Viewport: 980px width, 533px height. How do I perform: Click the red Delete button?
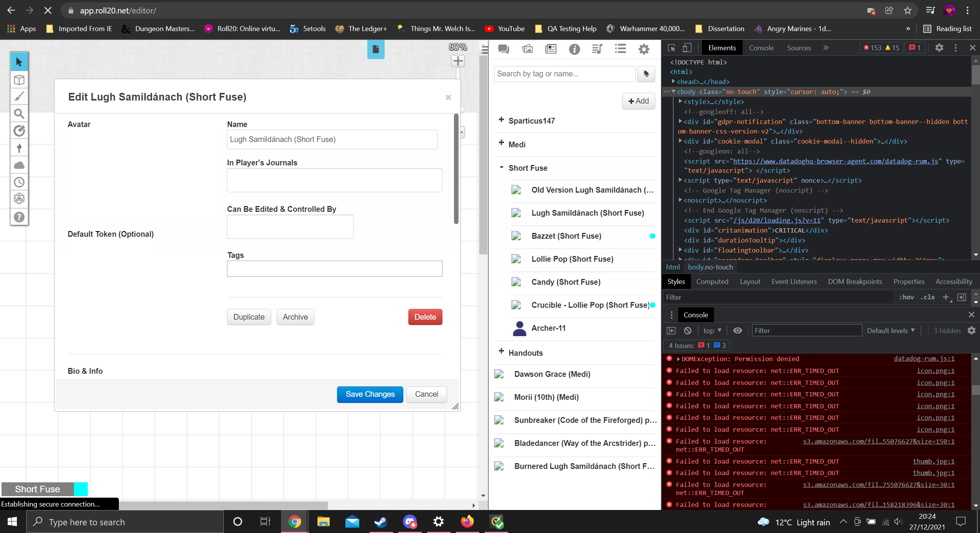[425, 317]
